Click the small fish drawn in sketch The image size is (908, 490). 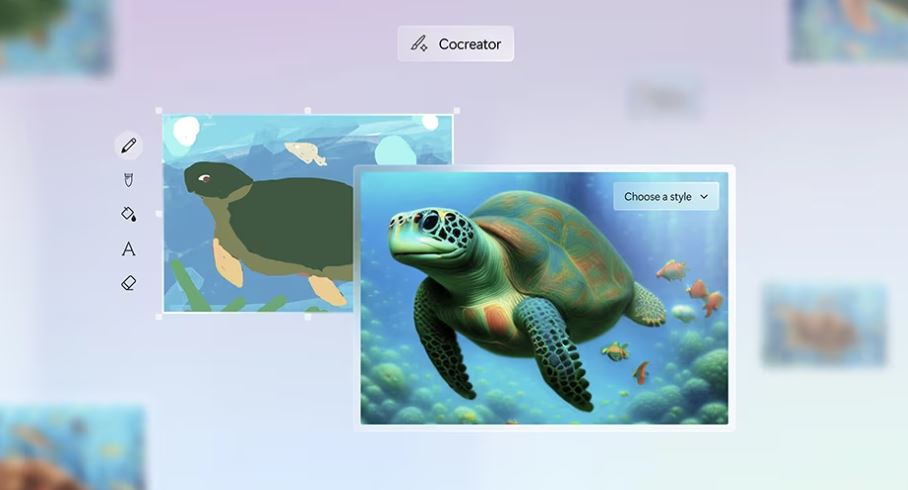tap(306, 153)
